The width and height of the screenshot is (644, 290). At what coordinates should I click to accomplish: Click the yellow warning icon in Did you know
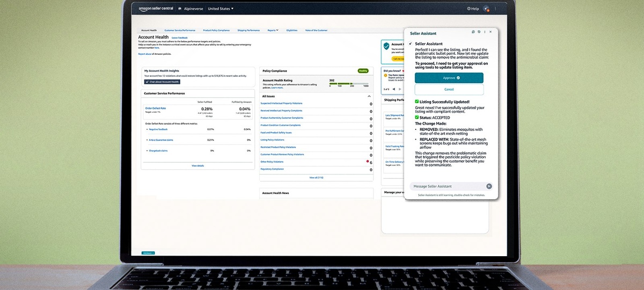point(386,75)
